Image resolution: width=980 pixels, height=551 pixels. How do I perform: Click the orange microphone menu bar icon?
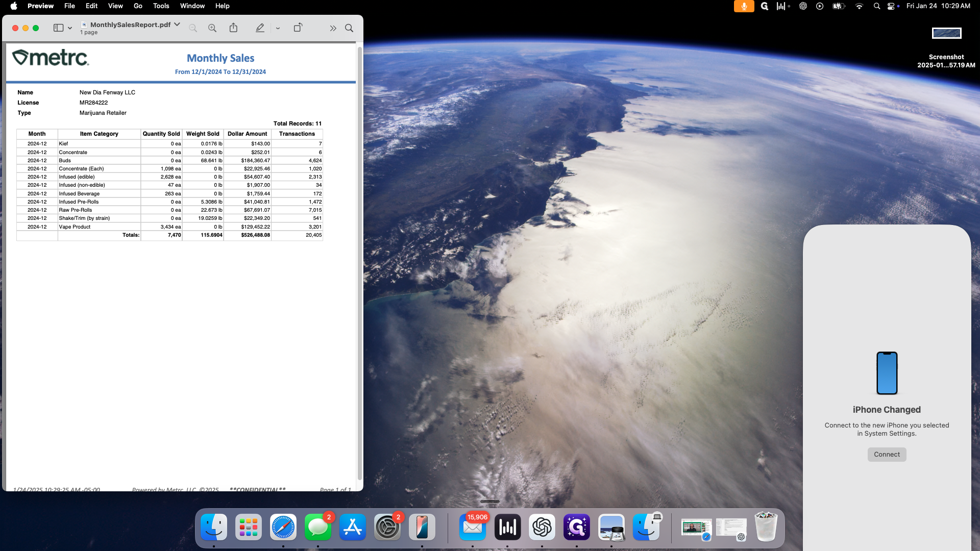click(x=744, y=6)
